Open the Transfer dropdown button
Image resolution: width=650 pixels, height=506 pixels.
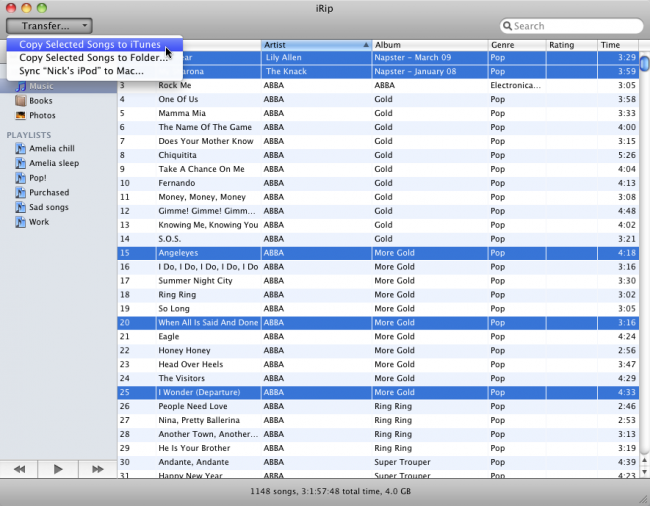point(49,26)
